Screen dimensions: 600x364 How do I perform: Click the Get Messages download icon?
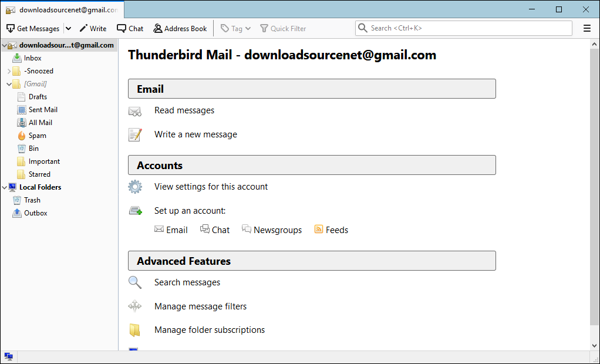[x=11, y=28]
